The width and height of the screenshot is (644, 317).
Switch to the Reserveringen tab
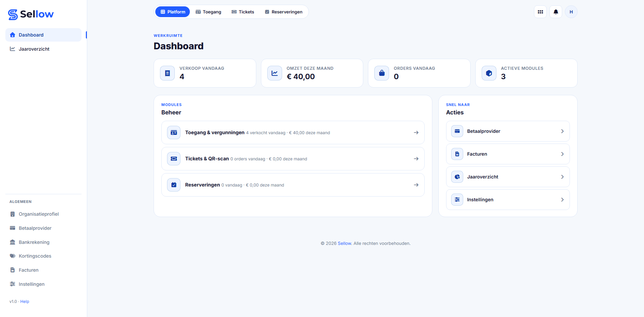pyautogui.click(x=283, y=12)
